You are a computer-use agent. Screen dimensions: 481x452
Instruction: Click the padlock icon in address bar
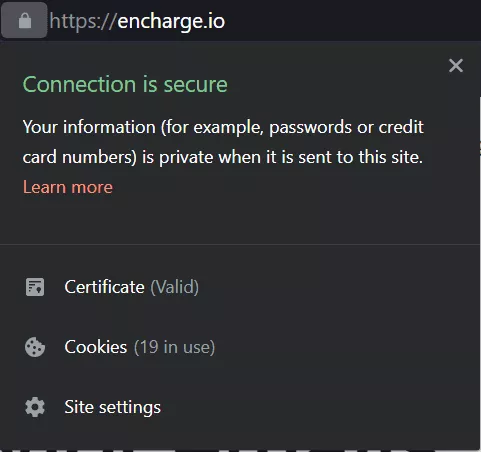click(x=24, y=21)
